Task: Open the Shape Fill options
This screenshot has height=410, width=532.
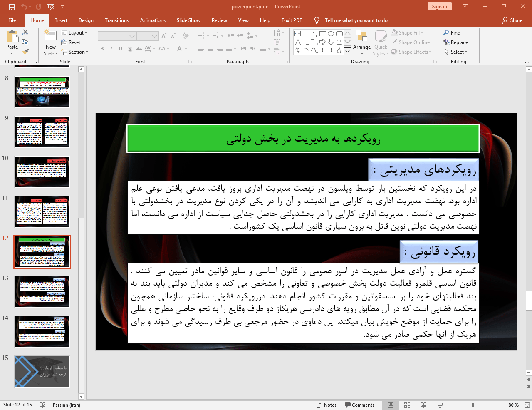Action: pyautogui.click(x=408, y=33)
